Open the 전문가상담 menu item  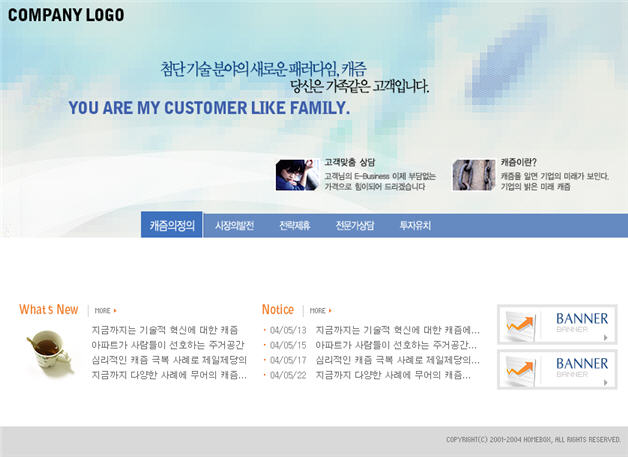354,226
